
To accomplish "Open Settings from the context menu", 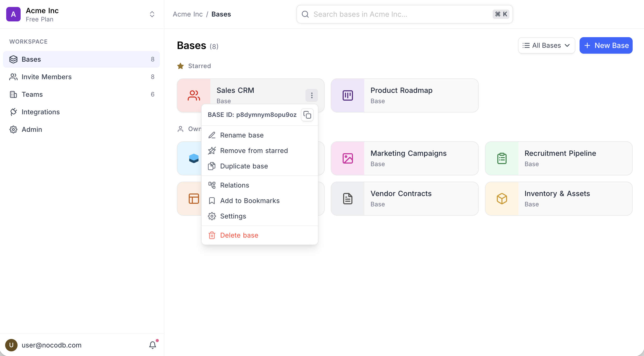I will (260, 216).
